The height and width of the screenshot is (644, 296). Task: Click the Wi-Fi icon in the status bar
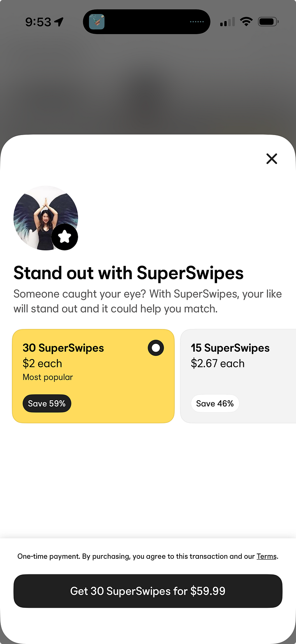(x=246, y=21)
